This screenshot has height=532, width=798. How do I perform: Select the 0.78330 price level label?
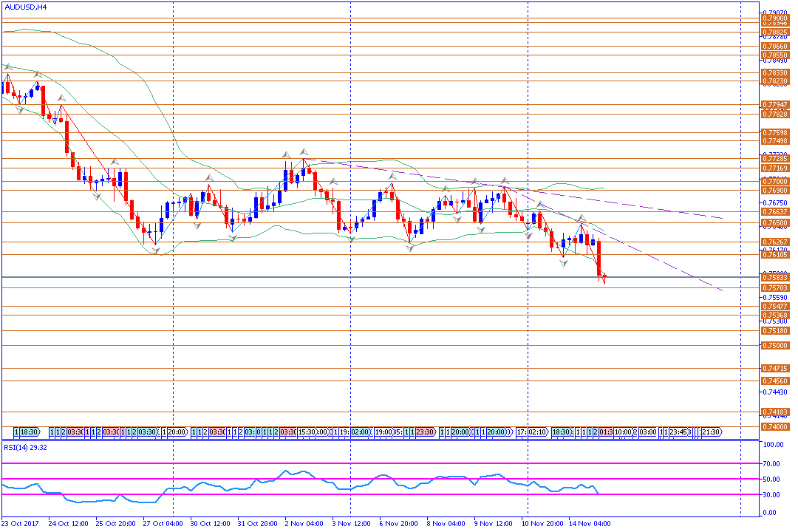[775, 73]
